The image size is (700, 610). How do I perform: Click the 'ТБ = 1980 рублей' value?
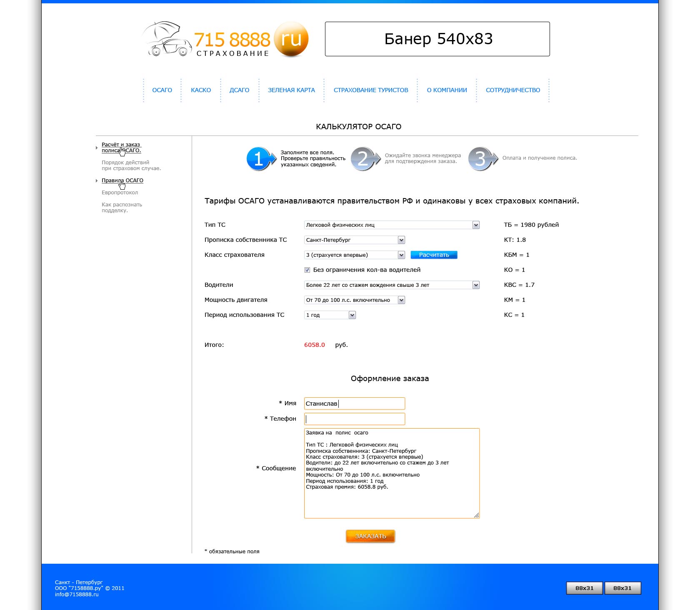[x=531, y=225]
